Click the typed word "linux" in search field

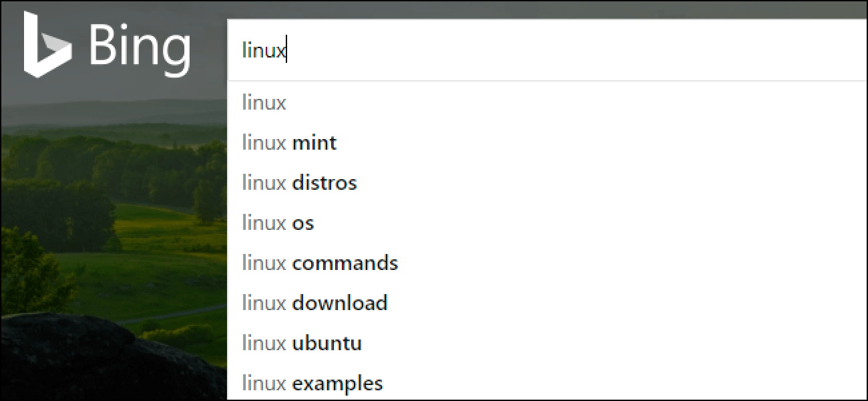264,51
